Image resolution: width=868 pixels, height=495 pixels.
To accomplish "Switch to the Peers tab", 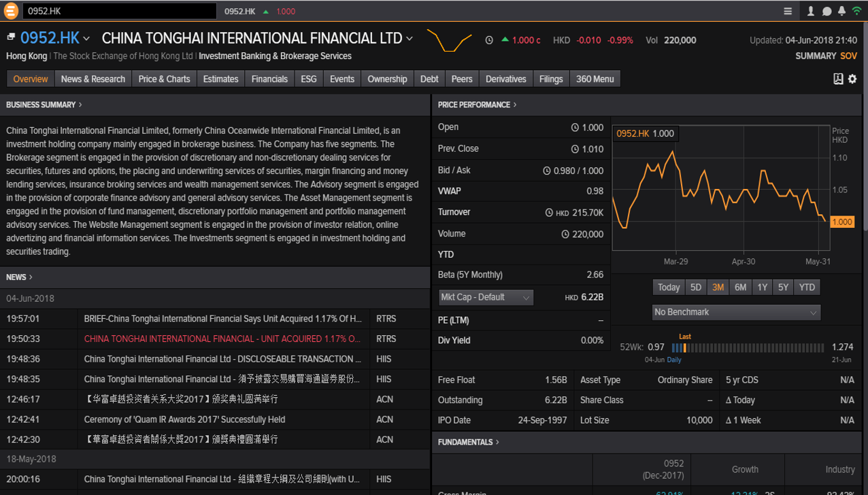I will (462, 79).
